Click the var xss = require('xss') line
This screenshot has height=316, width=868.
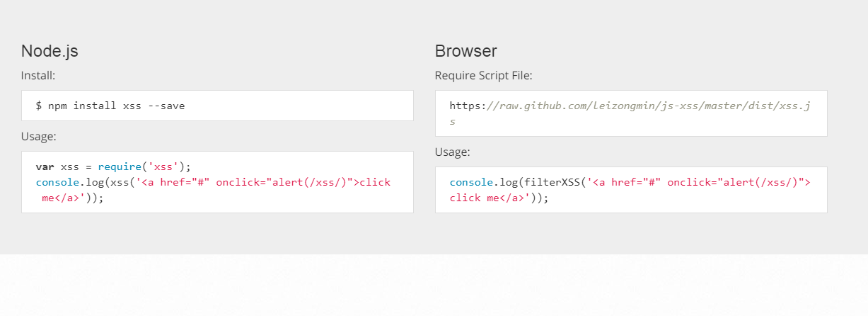click(113, 167)
